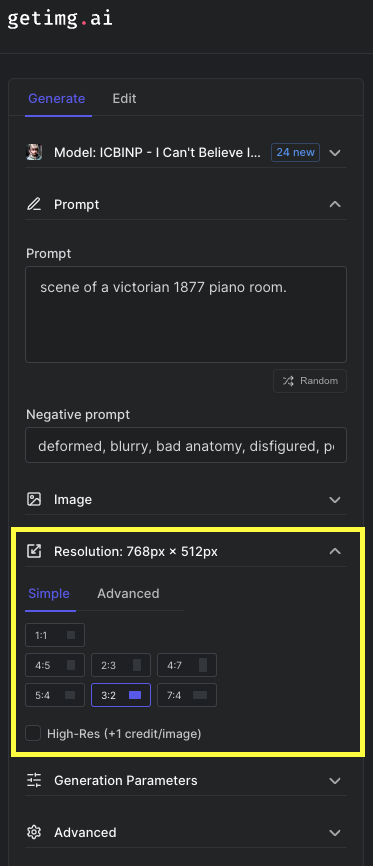Click the Generation Parameters sliders icon
The height and width of the screenshot is (866, 373).
pyautogui.click(x=34, y=780)
